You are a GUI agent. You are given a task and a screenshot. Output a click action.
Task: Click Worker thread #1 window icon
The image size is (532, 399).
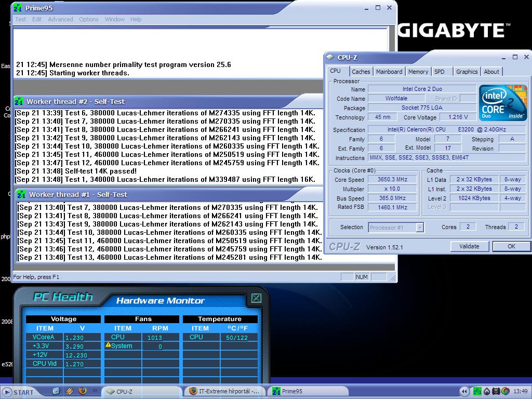pyautogui.click(x=21, y=194)
